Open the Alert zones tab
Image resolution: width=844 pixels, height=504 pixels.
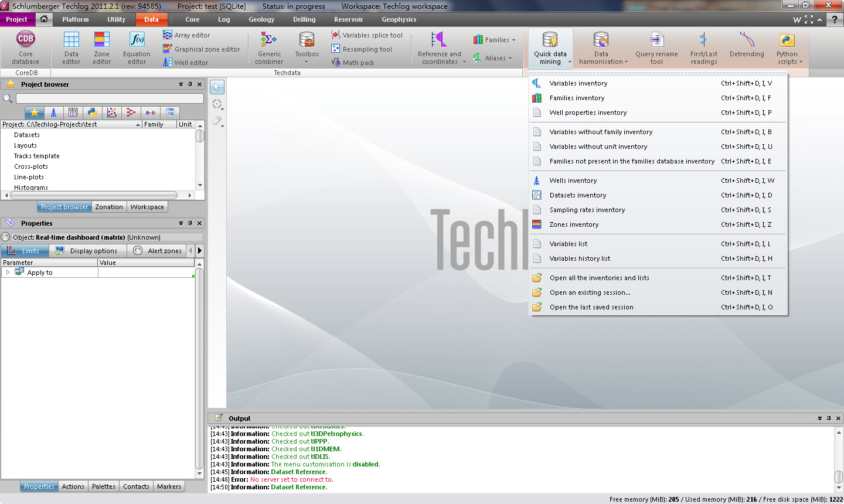pos(158,251)
